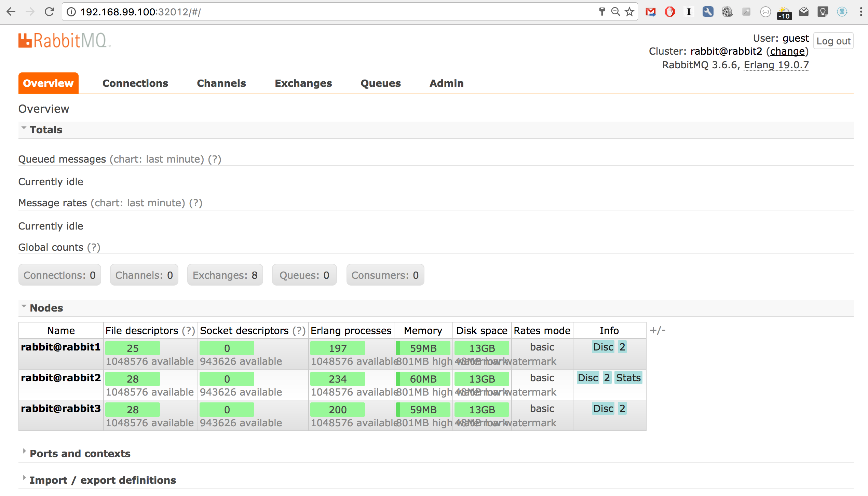Open help (?) for Socket descriptors column

[x=299, y=331]
